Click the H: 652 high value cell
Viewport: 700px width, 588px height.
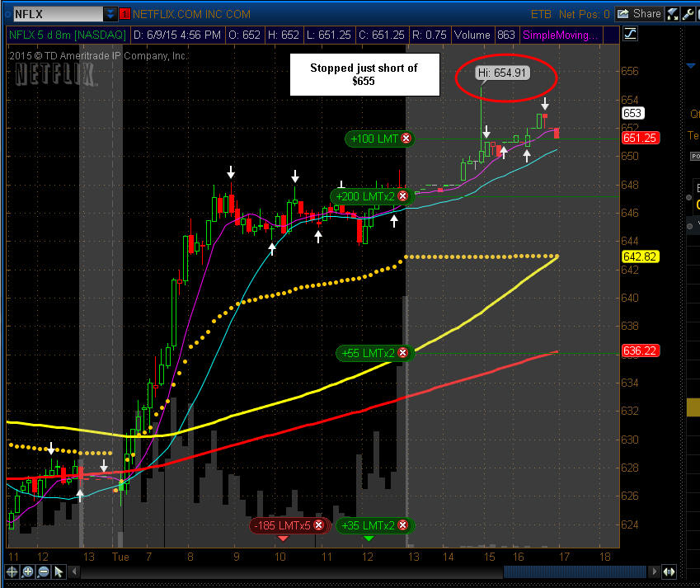[284, 35]
